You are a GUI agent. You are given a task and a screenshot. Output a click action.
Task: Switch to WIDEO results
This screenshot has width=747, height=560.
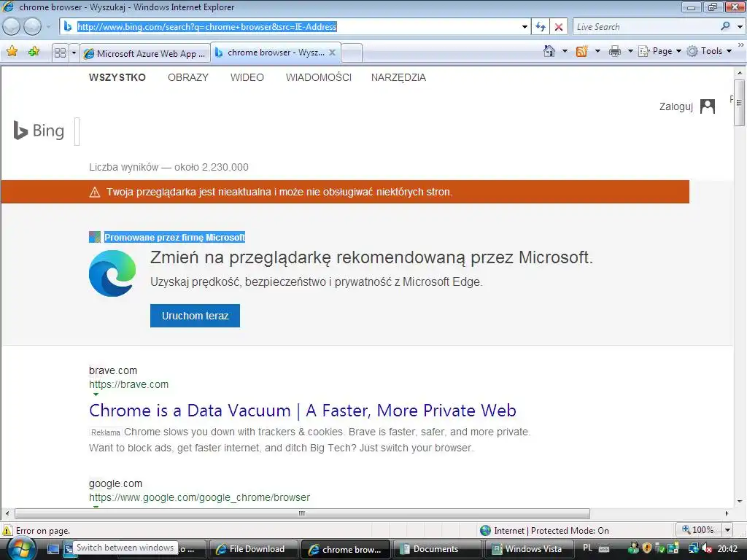click(x=247, y=77)
